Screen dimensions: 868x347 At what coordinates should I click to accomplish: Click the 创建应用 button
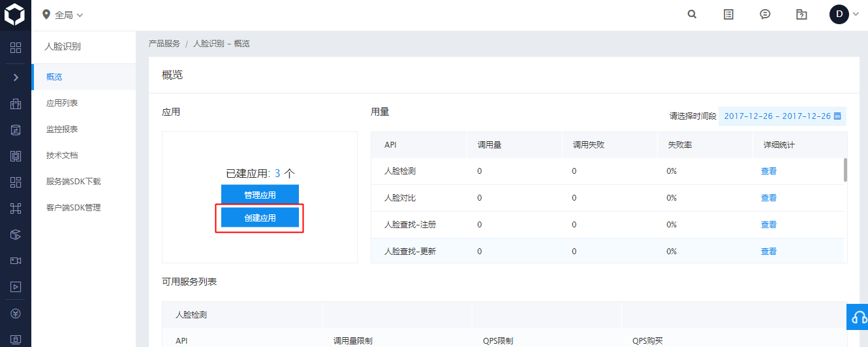(260, 218)
